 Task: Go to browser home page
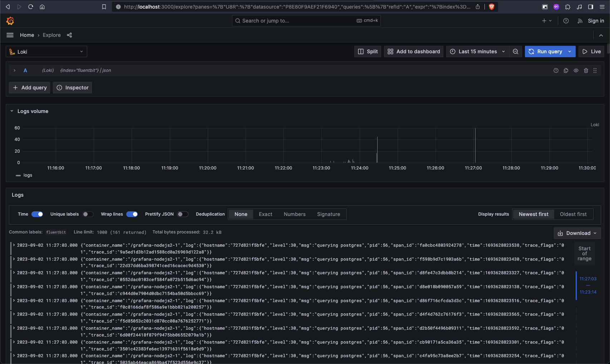click(42, 7)
